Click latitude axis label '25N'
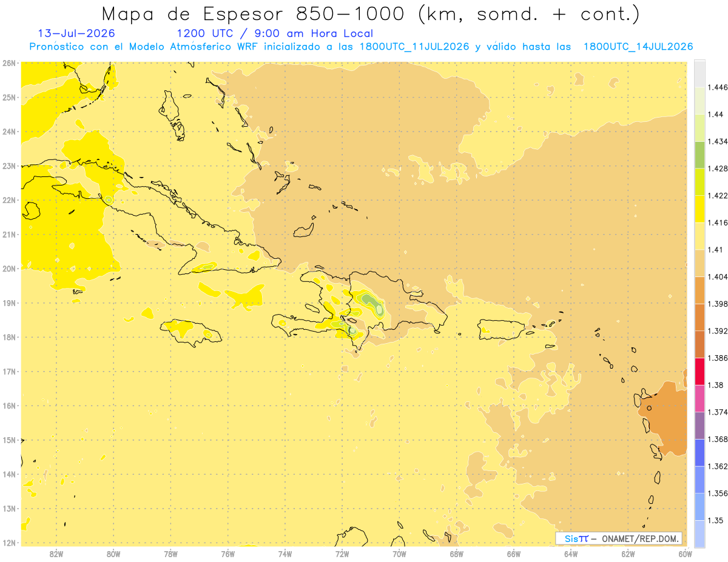Viewport: 728px width, 562px height. click(x=9, y=97)
